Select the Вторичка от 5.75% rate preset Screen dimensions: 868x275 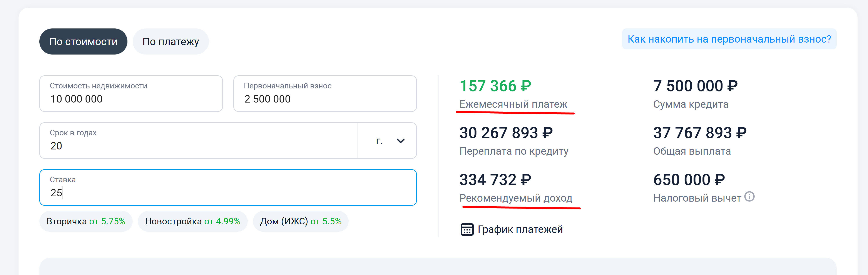point(86,221)
